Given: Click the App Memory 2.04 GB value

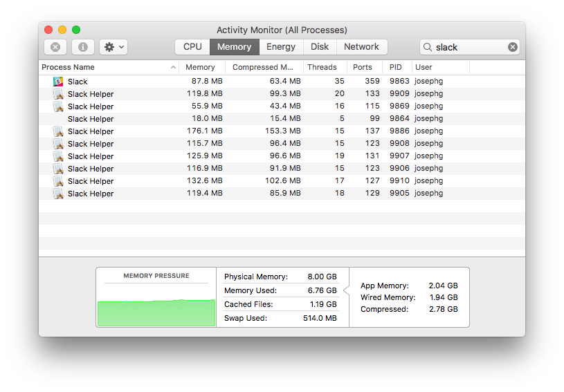Looking at the screenshot, I should tap(443, 286).
